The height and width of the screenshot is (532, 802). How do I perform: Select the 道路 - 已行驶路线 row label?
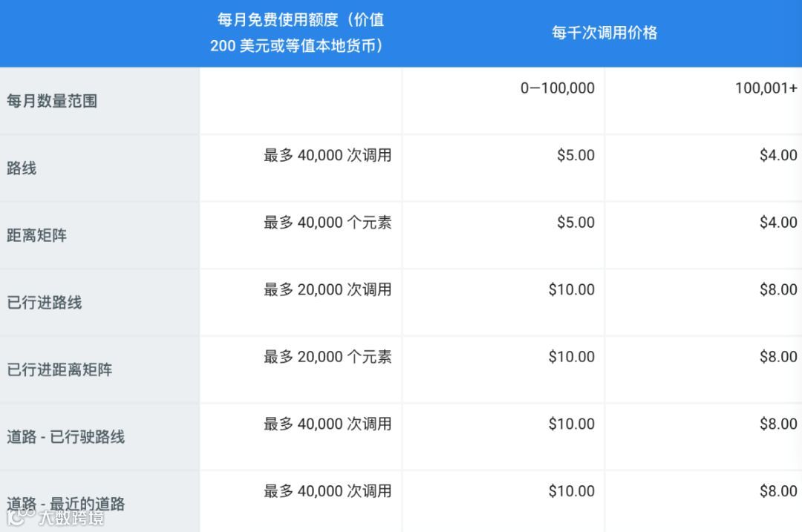[66, 436]
